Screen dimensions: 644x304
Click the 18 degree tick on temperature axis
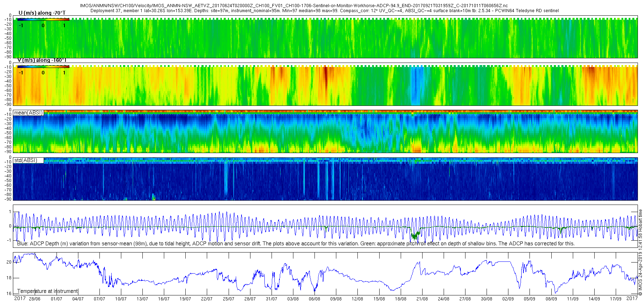tap(9, 278)
